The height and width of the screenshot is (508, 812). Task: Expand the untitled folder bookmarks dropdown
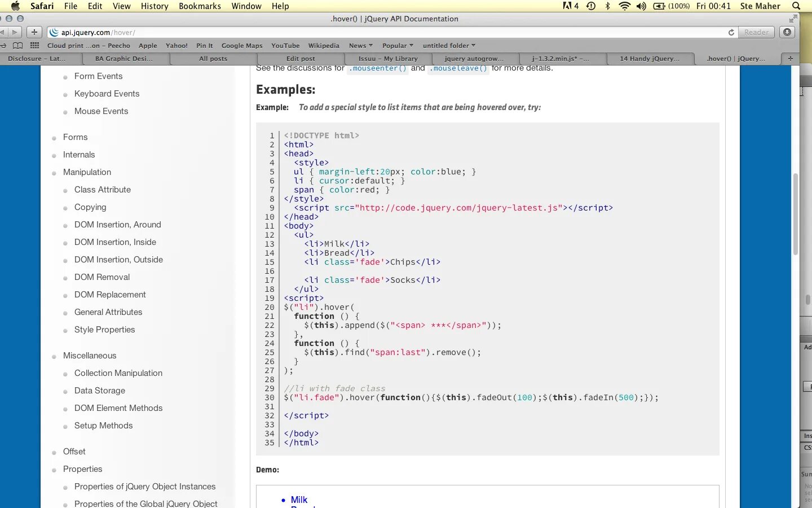coord(449,46)
